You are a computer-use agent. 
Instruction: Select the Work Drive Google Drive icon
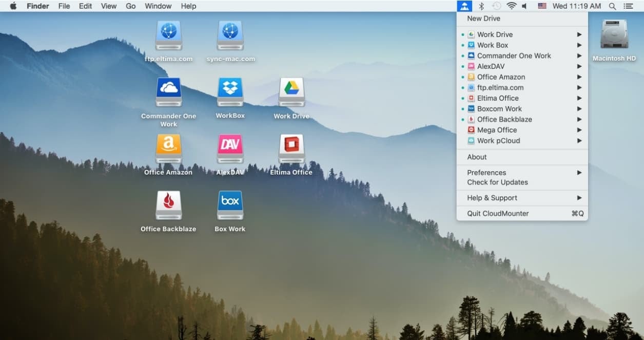pyautogui.click(x=292, y=92)
